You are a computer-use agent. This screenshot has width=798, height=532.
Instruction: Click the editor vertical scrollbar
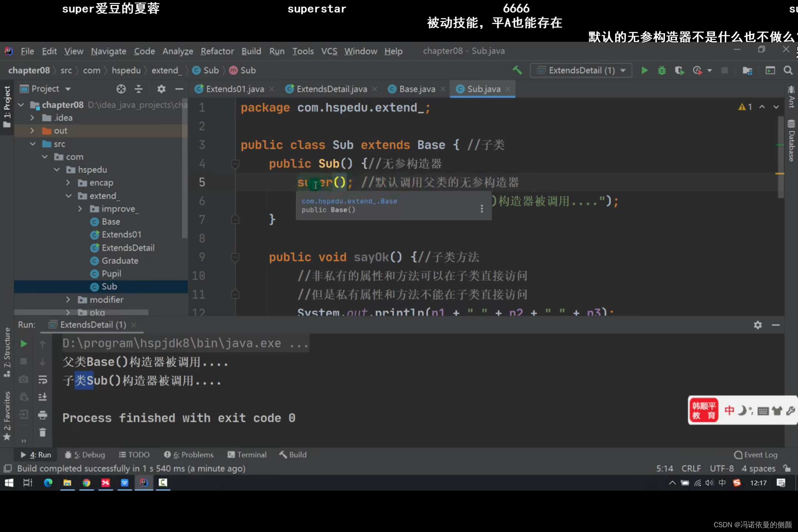coord(780,157)
